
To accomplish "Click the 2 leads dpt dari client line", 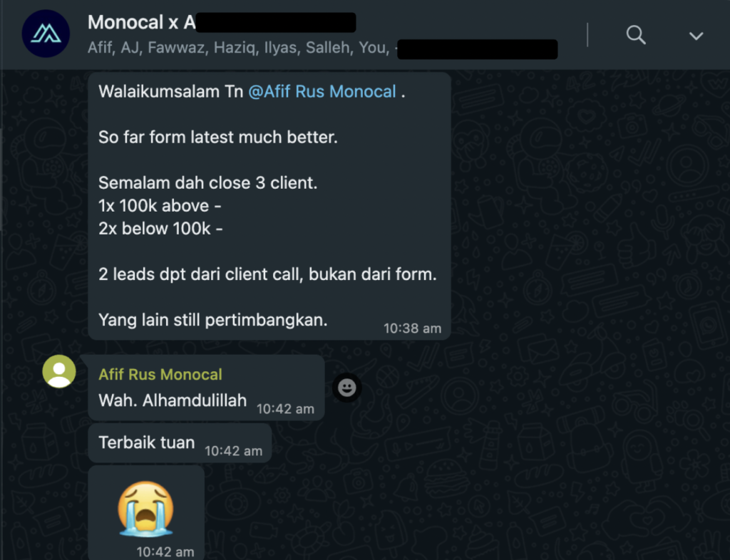I will [x=268, y=274].
